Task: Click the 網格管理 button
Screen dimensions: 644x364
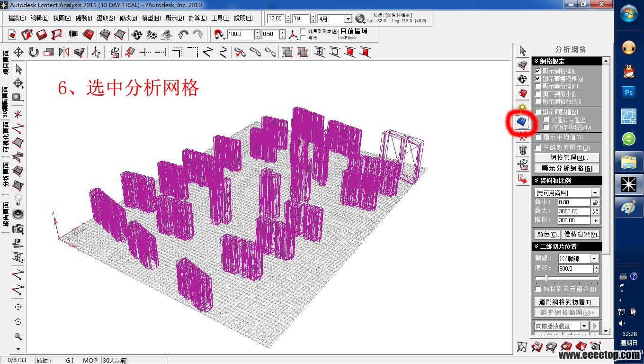Action: (x=567, y=158)
